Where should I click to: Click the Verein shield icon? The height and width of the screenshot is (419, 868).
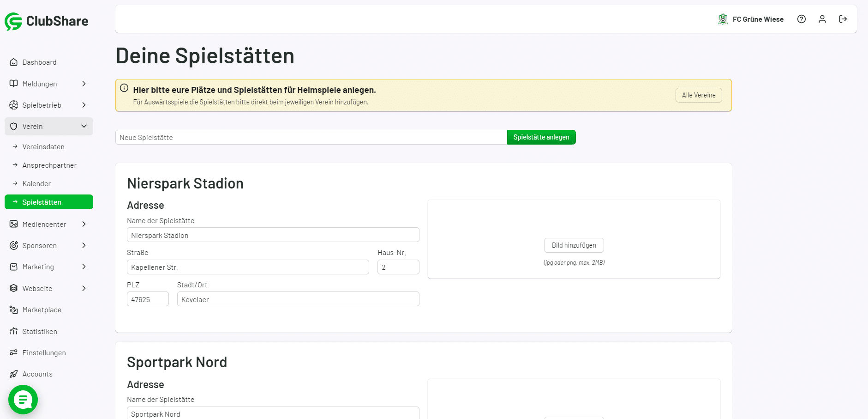tap(14, 126)
